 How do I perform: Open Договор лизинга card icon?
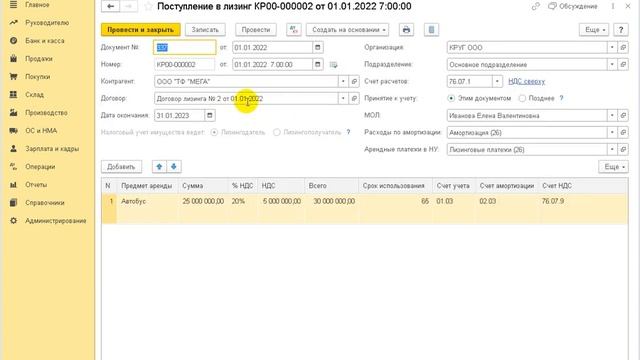[354, 98]
